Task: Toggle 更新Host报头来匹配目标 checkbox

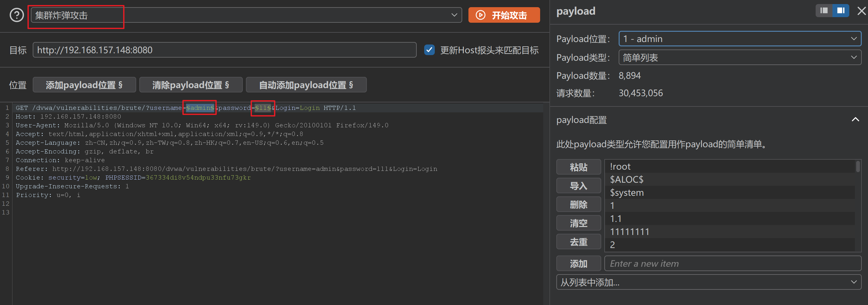Action: (429, 50)
